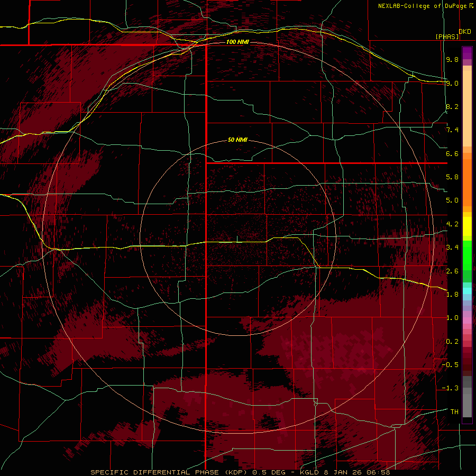The image size is (476, 476).
Task: Click the 0.2 value on the color scale
Action: click(452, 342)
